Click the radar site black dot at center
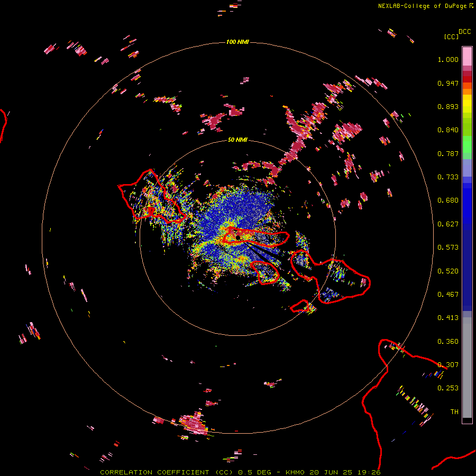This screenshot has height=476, width=476. [237, 237]
